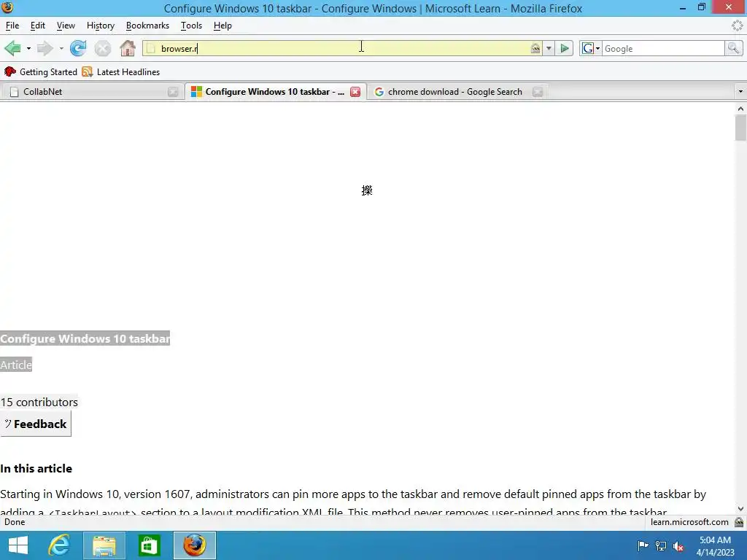Open the Tools menu

click(192, 26)
